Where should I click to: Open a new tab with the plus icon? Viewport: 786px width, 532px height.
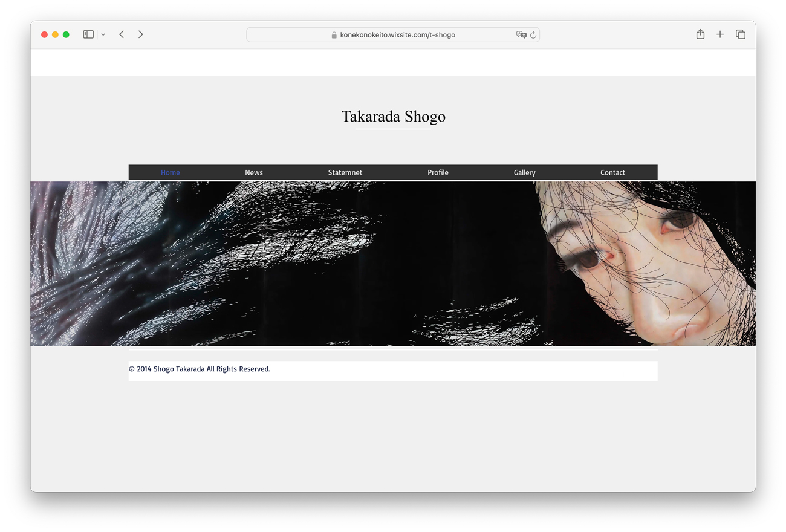click(720, 34)
